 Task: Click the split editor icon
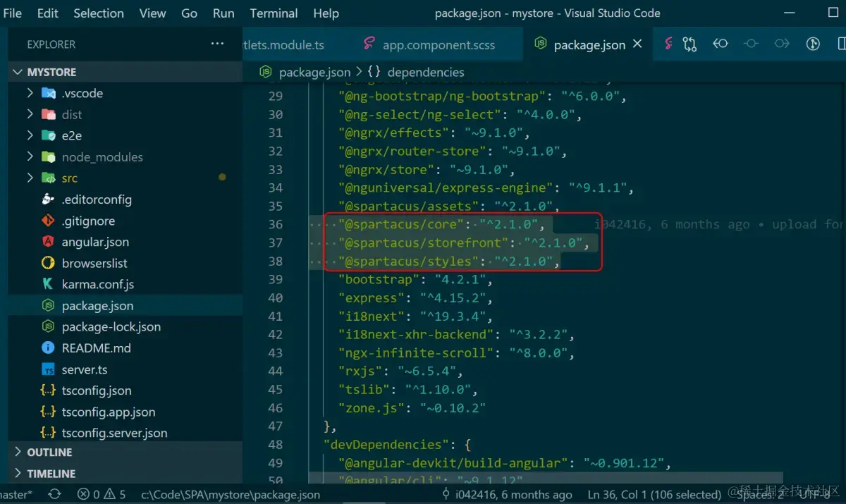841,44
